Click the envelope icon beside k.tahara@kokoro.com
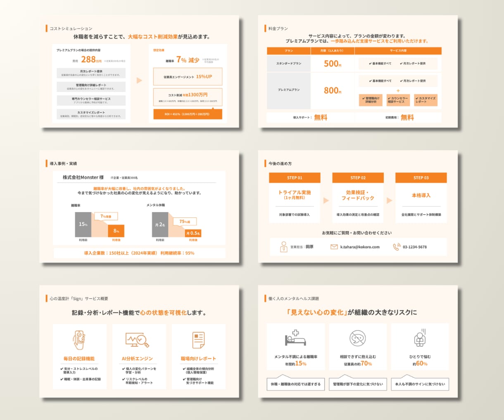 334,247
